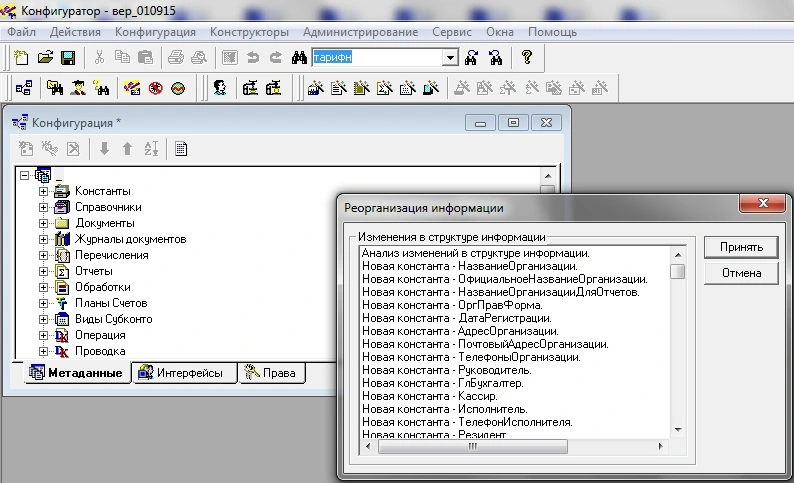Click the binoculars Find icon
The width and height of the screenshot is (794, 483).
298,58
